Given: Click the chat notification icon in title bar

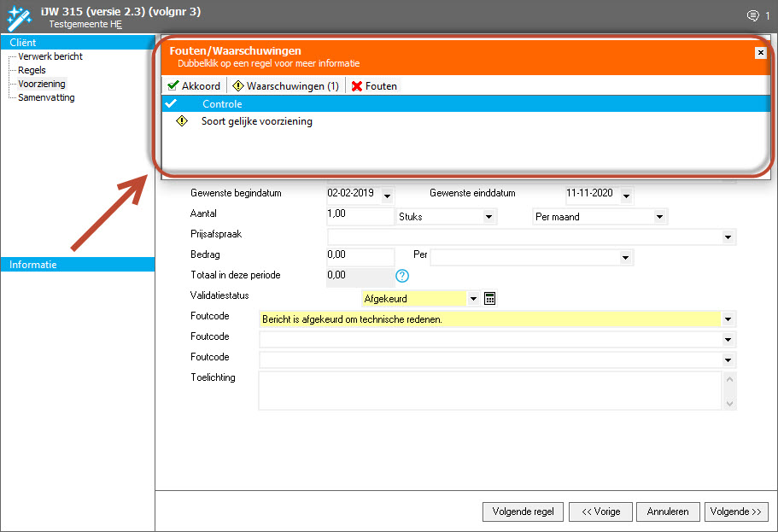Looking at the screenshot, I should pos(752,15).
